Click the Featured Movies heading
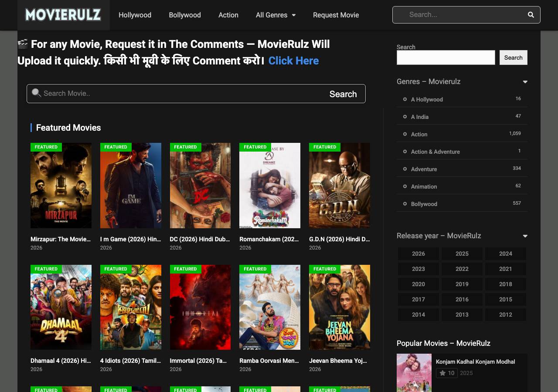This screenshot has height=392, width=558. click(x=68, y=128)
